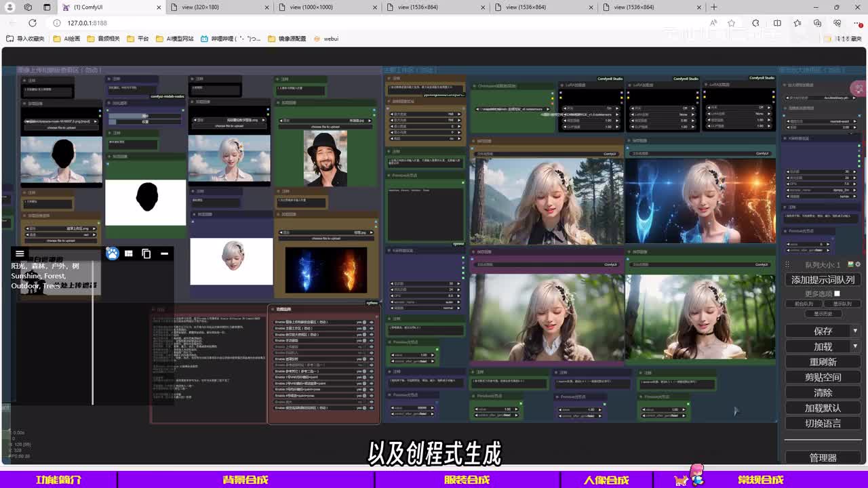Open queue settings gear icon

click(x=858, y=264)
